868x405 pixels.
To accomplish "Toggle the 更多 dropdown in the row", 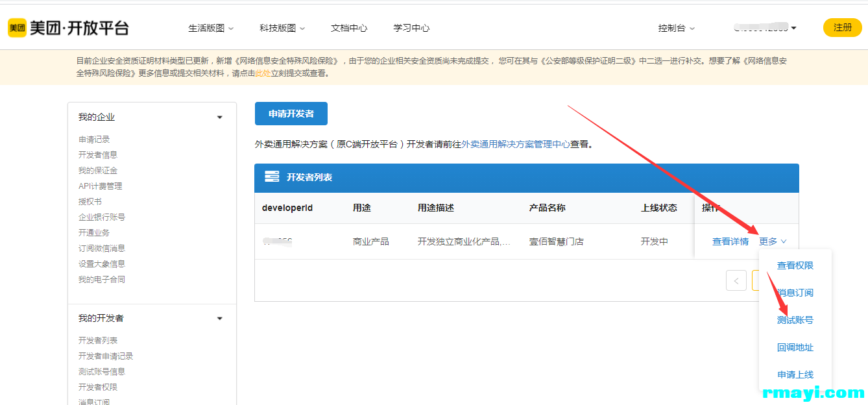I will (773, 241).
